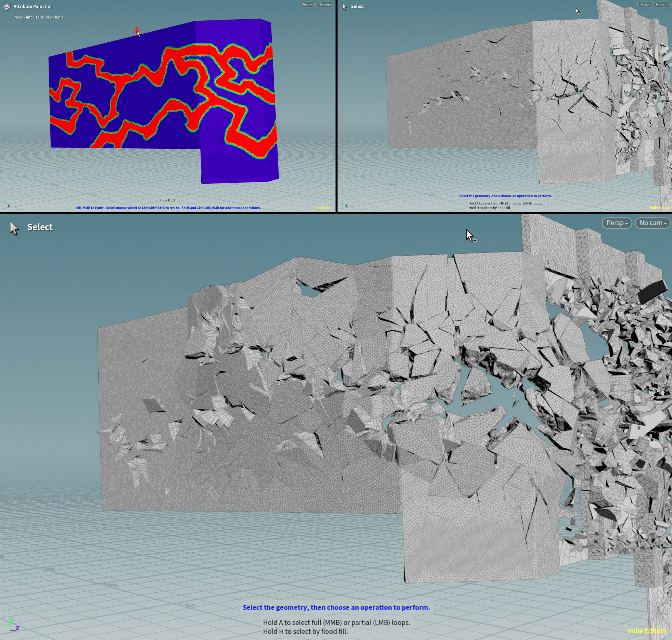The width and height of the screenshot is (672, 640).
Task: Click the axis gizmo in top-right viewport
Action: click(344, 204)
